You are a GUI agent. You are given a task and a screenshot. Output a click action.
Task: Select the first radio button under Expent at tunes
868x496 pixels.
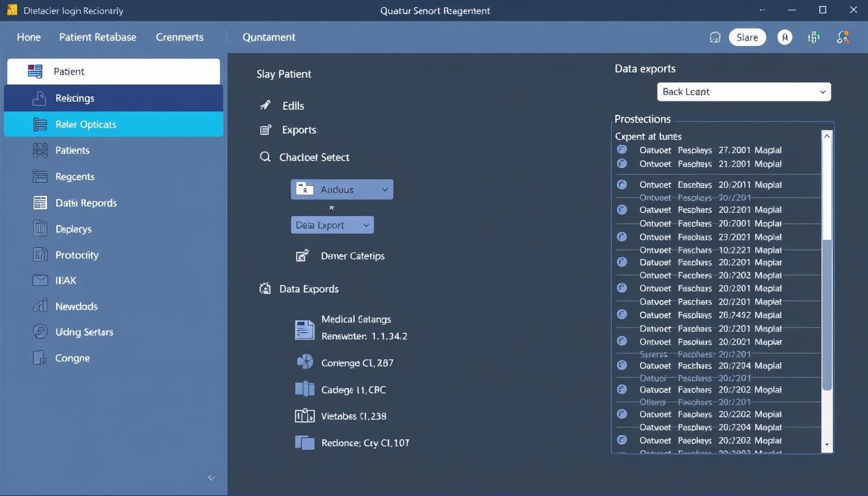(622, 149)
